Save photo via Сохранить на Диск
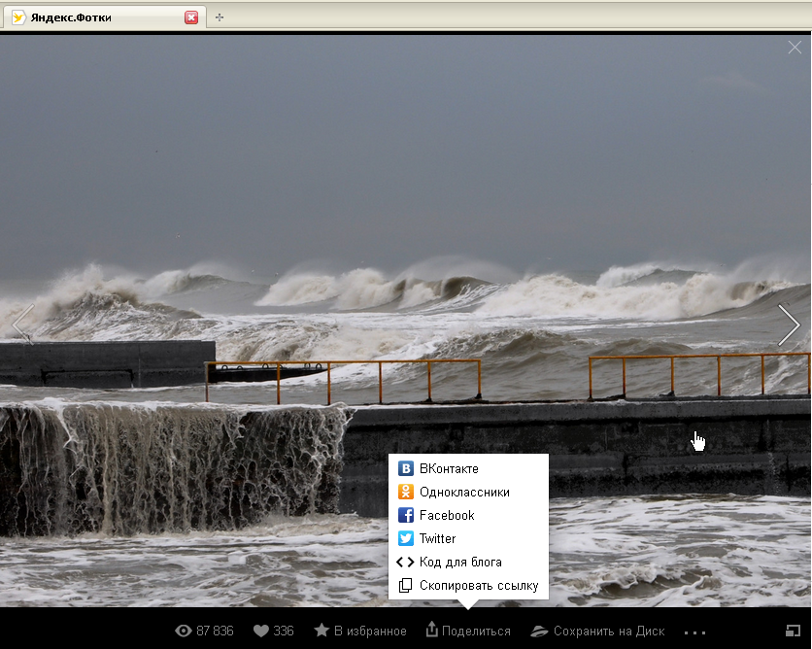Image resolution: width=812 pixels, height=649 pixels. pyautogui.click(x=597, y=631)
